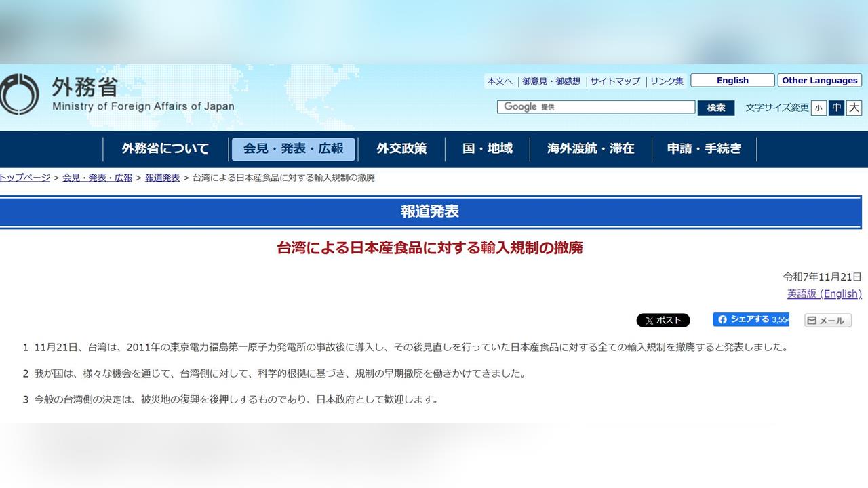
Task: Set the font size to 大 (large)
Action: pyautogui.click(x=854, y=108)
